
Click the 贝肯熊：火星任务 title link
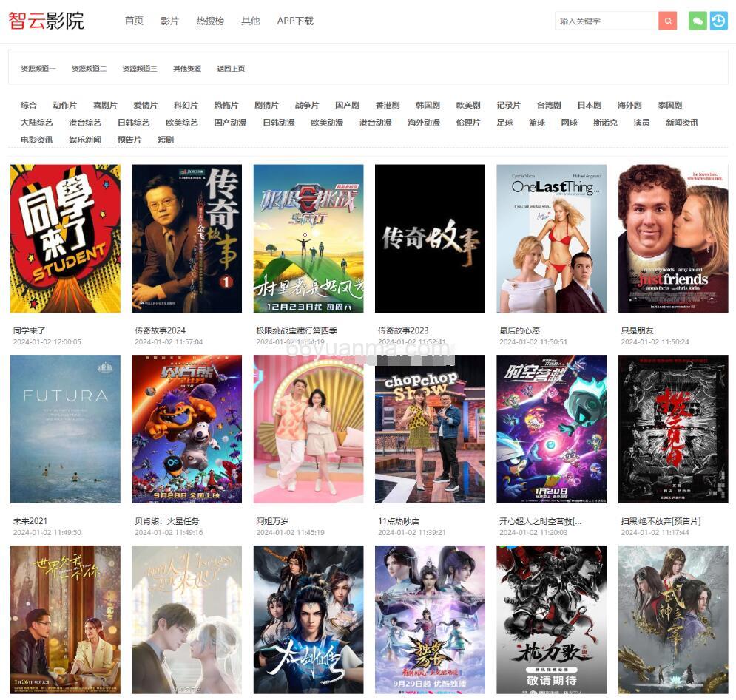(x=166, y=521)
